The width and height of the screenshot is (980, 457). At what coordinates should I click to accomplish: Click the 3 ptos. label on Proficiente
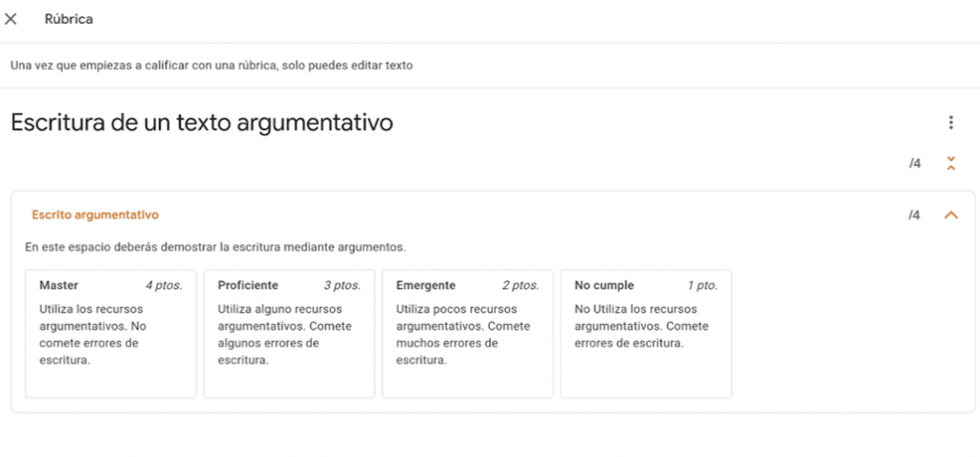342,286
